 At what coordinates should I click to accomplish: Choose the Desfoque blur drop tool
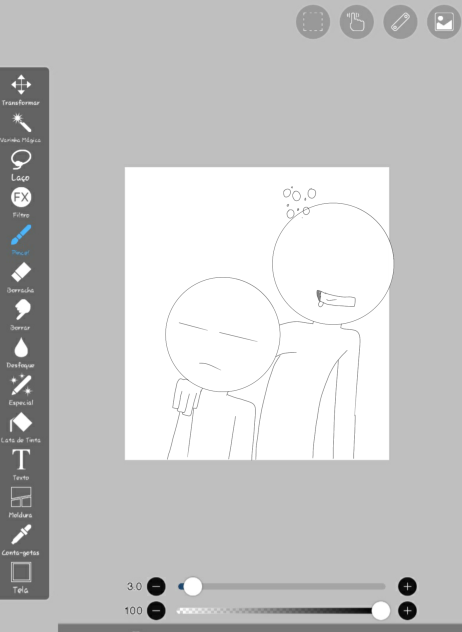click(21, 353)
